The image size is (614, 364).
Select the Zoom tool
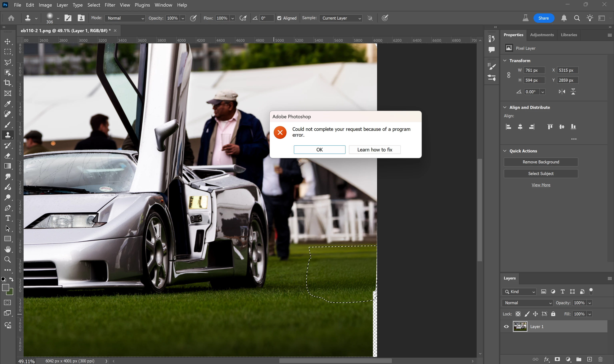click(x=8, y=260)
